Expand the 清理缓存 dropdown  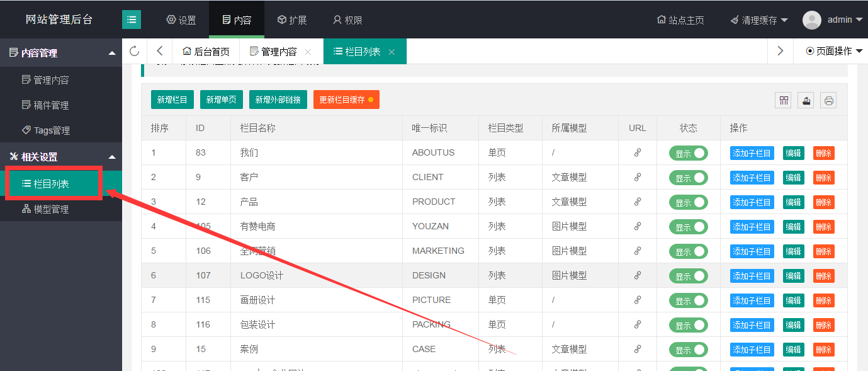point(759,20)
